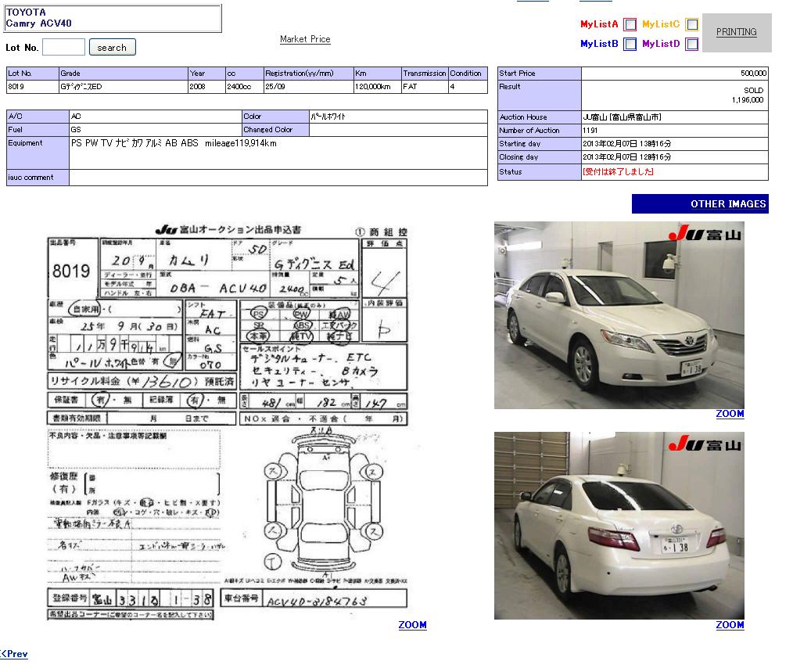Click ZOOM under the rear car photo
This screenshot has height=672, width=793.
click(x=730, y=625)
